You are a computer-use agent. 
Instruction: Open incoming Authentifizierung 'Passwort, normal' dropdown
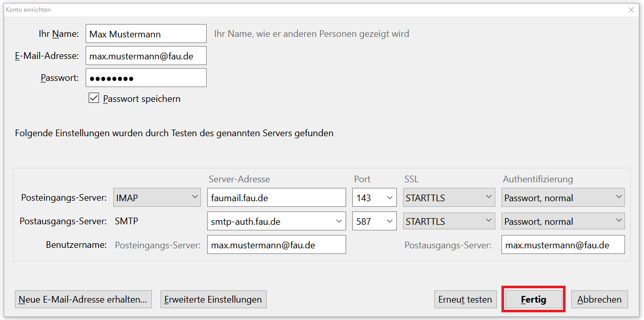[x=563, y=198]
